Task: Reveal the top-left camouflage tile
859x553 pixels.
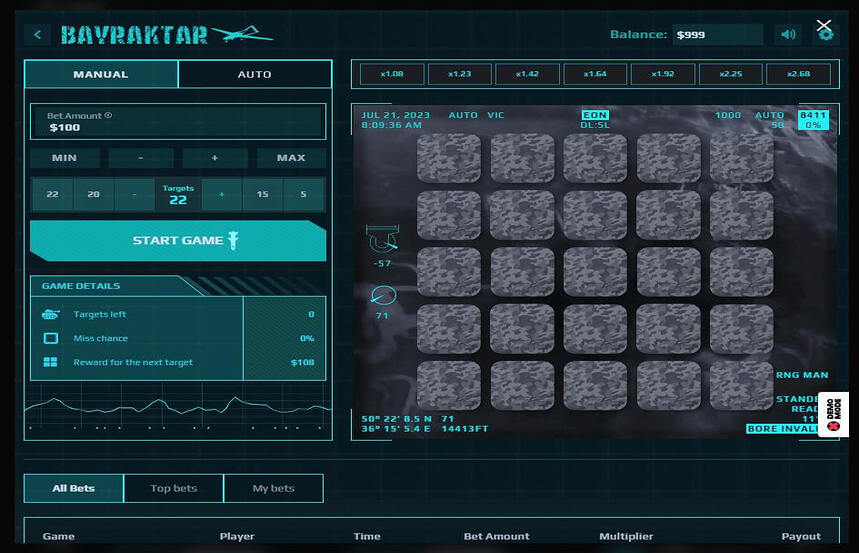Action: 449,158
